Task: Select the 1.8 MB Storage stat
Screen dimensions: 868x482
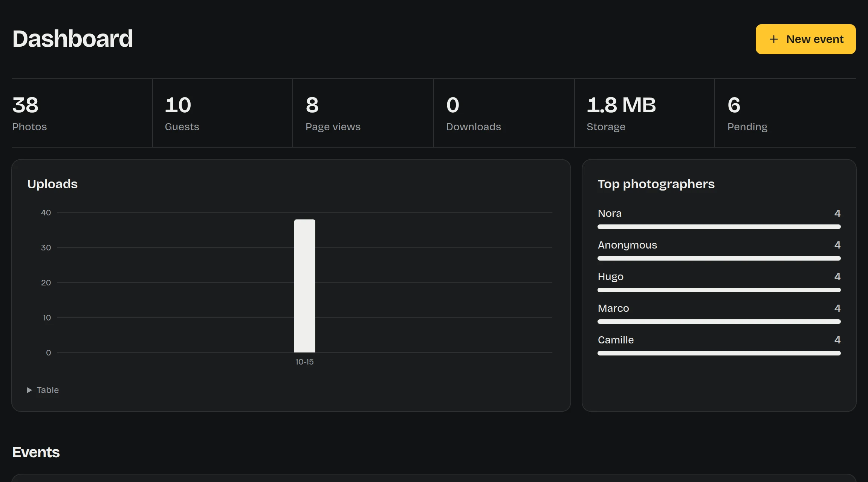Action: (x=645, y=113)
